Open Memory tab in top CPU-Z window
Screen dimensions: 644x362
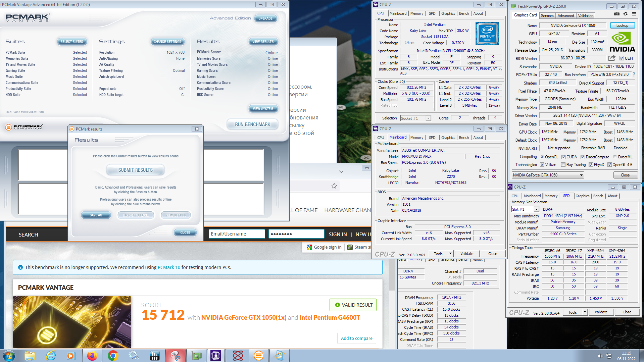tap(416, 13)
